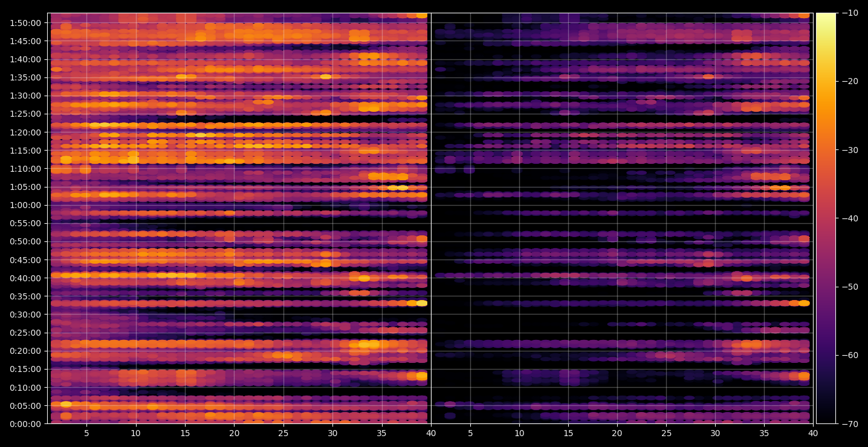Click x-axis label 25 under the left heatmap
The height and width of the screenshot is (447, 868).
click(x=283, y=433)
